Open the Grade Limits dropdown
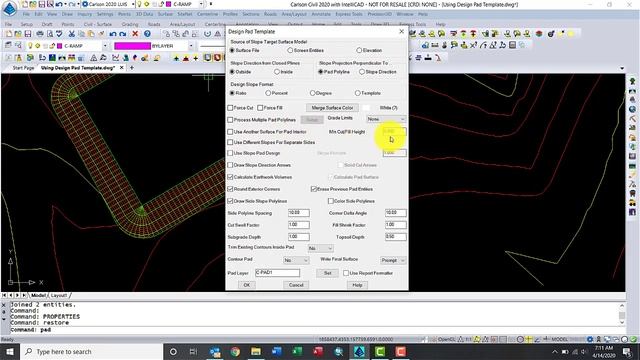The height and width of the screenshot is (360, 640). pos(386,119)
